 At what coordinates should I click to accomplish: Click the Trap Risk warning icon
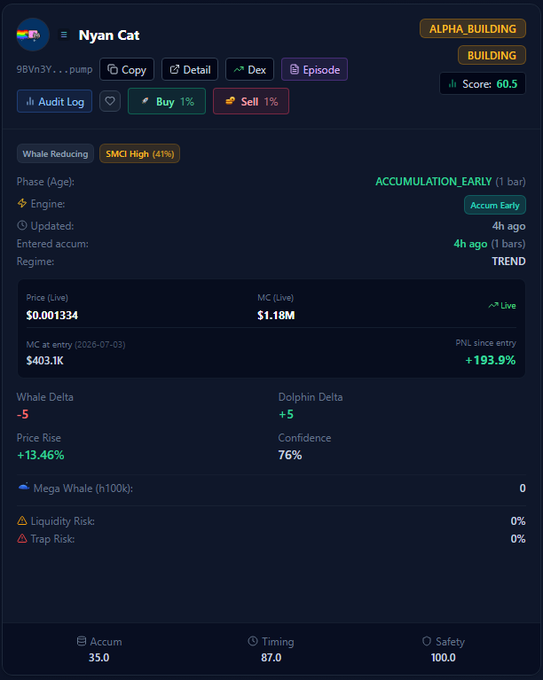[x=22, y=538]
